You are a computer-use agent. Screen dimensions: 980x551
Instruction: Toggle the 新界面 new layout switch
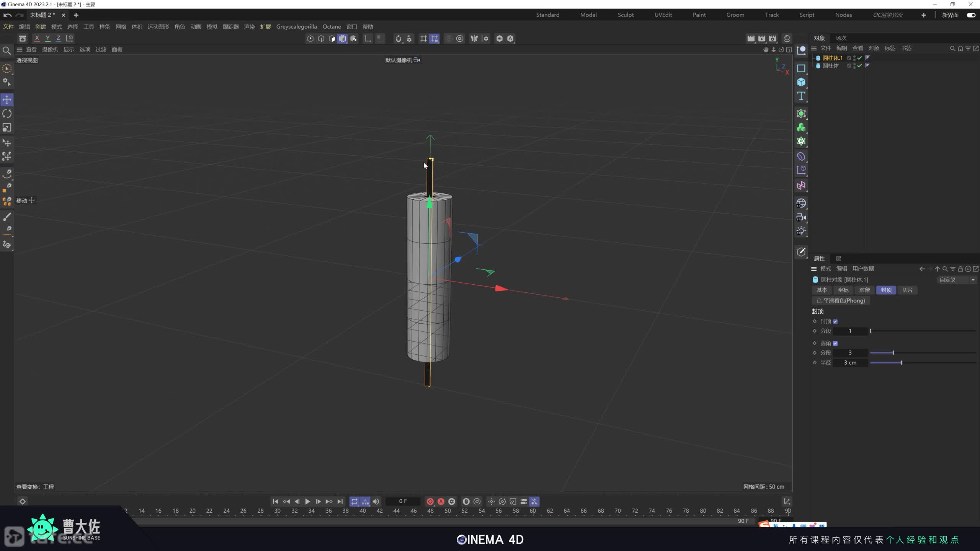pos(971,15)
